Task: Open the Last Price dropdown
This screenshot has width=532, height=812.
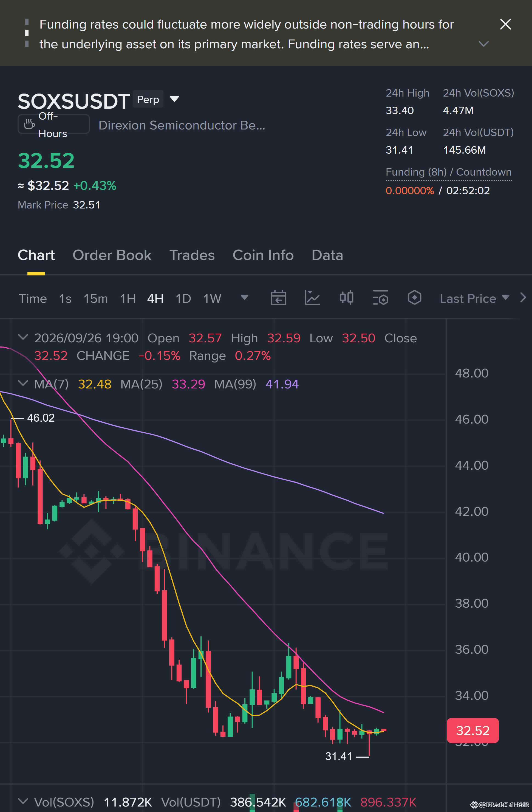Action: tap(474, 298)
